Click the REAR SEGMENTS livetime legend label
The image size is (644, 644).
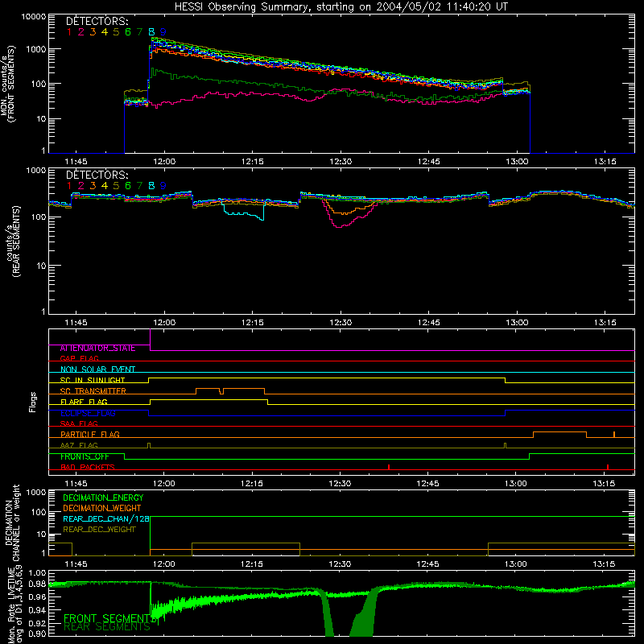[107, 627]
